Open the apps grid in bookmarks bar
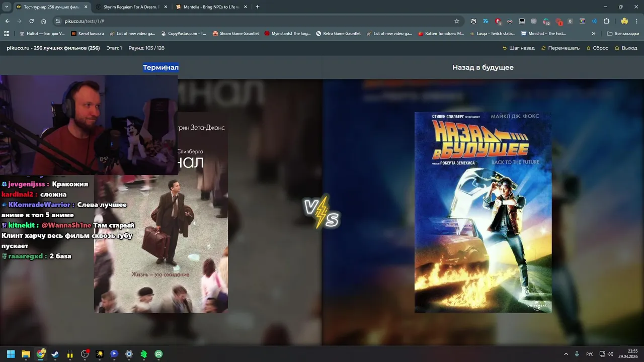Viewport: 644px width, 362px height. coord(7,34)
